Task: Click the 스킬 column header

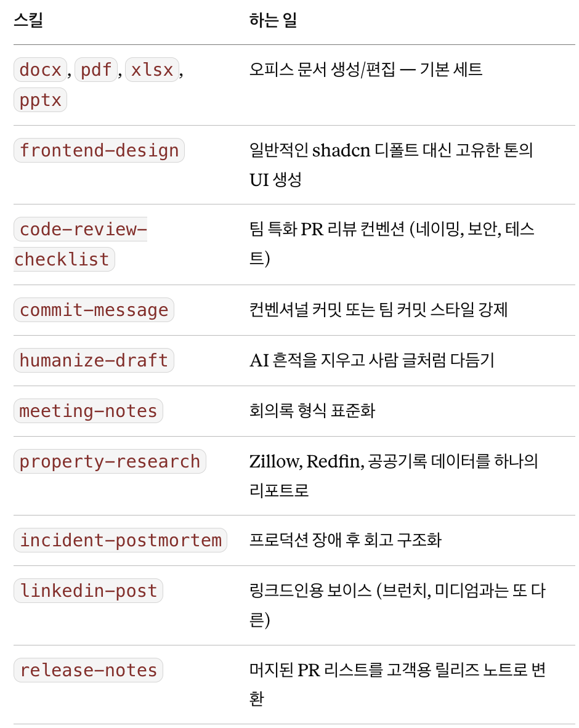Action: 28,20
